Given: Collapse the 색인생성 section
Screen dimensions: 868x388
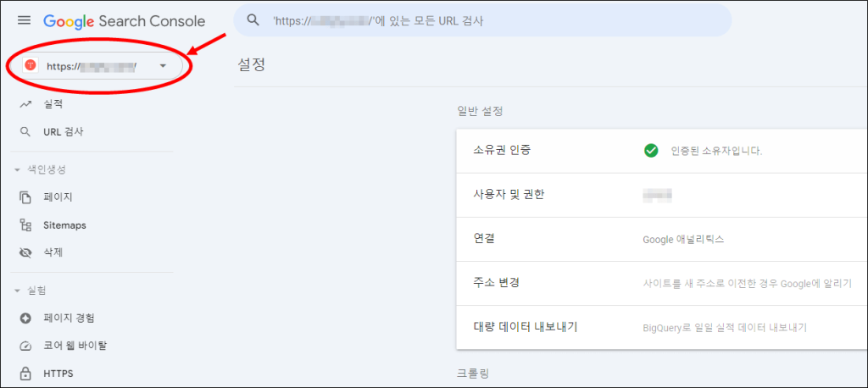Looking at the screenshot, I should click(17, 169).
